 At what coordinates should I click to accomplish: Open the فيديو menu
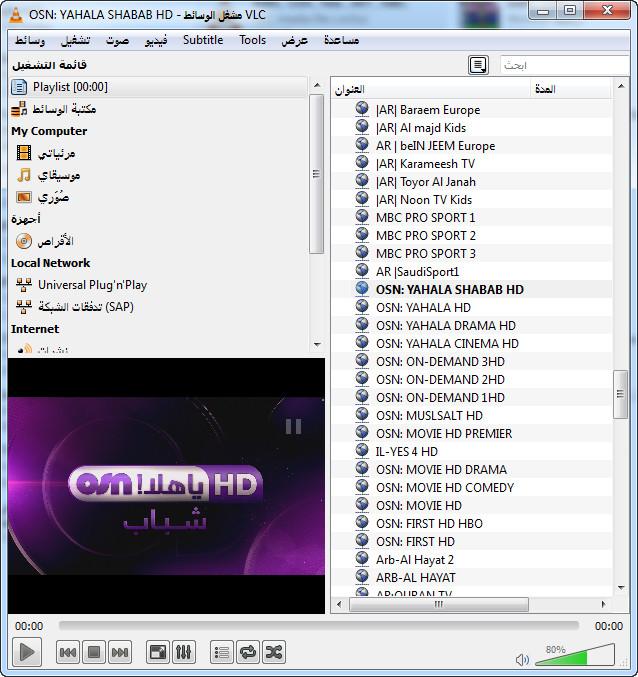(x=156, y=40)
